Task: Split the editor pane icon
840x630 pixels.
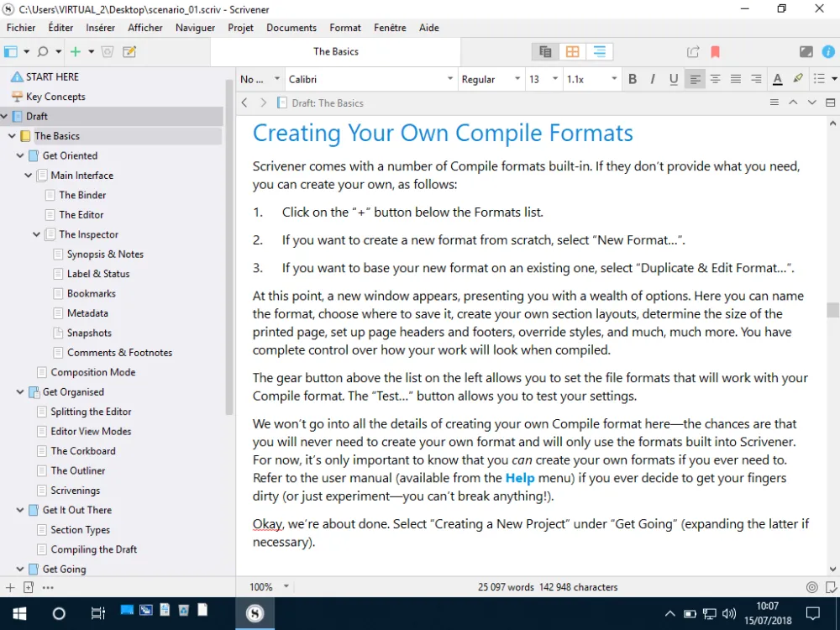Action: pyautogui.click(x=831, y=102)
